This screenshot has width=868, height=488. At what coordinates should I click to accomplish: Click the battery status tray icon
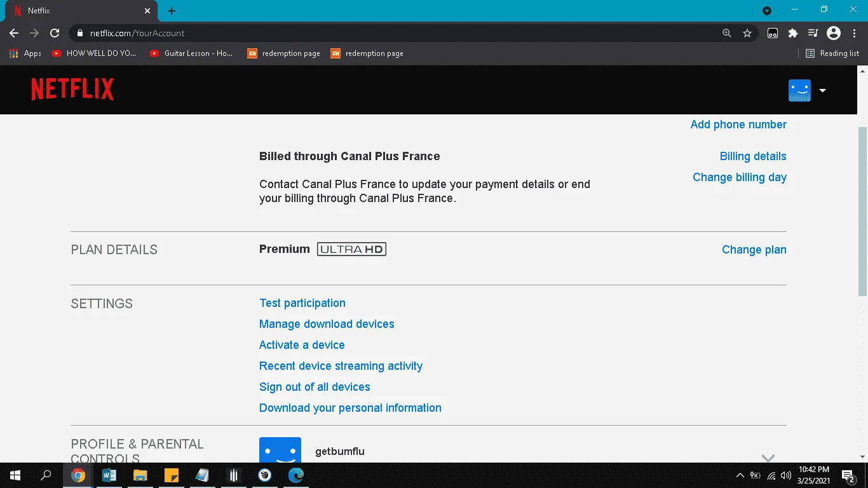pyautogui.click(x=756, y=475)
